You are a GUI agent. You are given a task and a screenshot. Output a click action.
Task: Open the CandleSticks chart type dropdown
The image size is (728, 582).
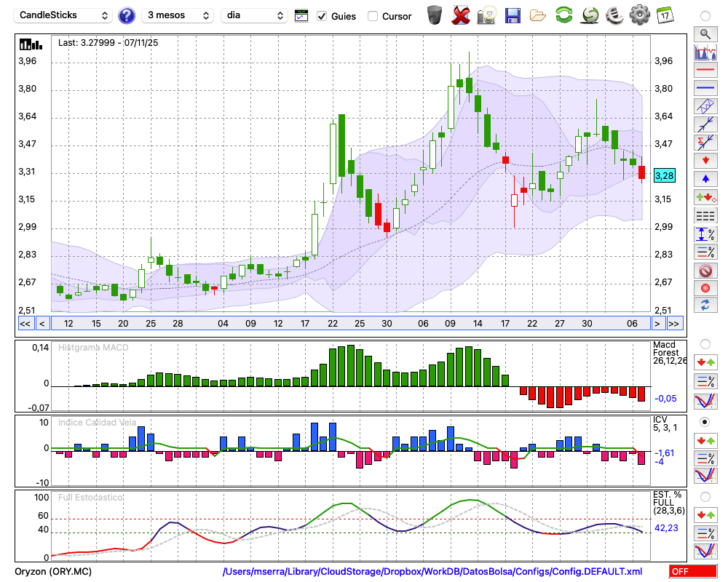[64, 15]
